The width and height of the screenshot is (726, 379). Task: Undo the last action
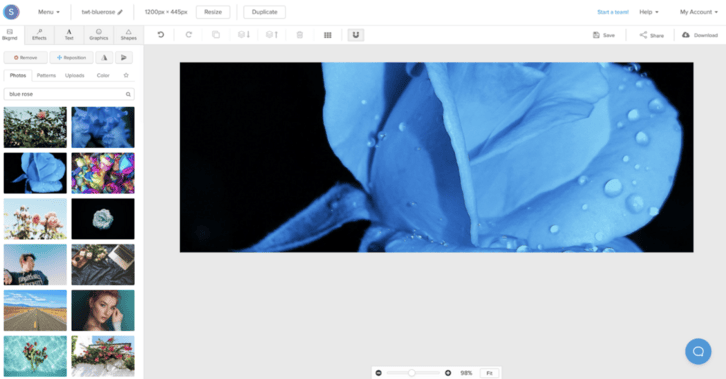click(161, 35)
